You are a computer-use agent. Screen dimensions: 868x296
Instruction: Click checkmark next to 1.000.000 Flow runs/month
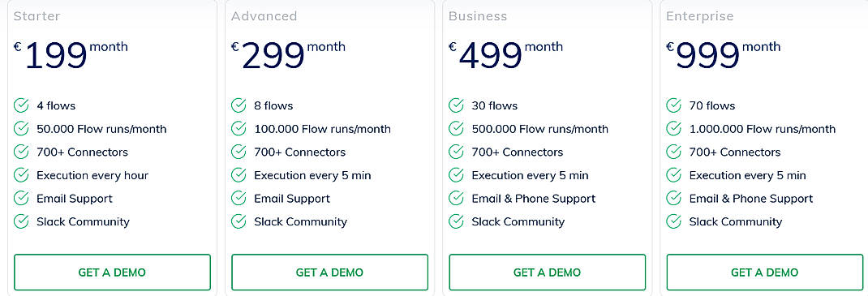[673, 128]
